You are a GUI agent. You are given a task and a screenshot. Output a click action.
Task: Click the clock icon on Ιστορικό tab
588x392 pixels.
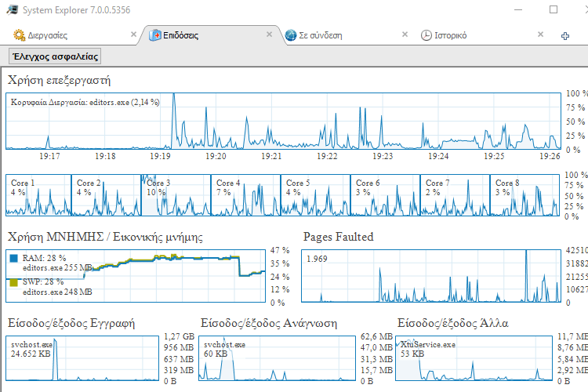tap(426, 35)
